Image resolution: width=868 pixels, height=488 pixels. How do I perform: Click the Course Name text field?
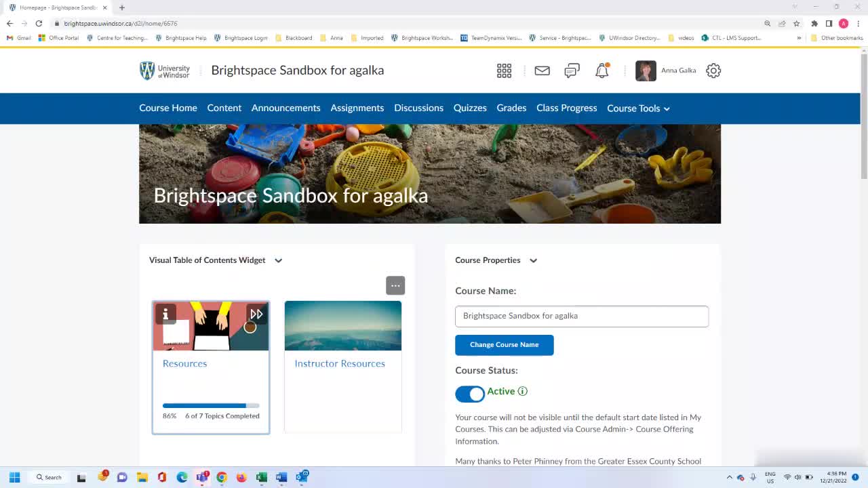pos(581,316)
